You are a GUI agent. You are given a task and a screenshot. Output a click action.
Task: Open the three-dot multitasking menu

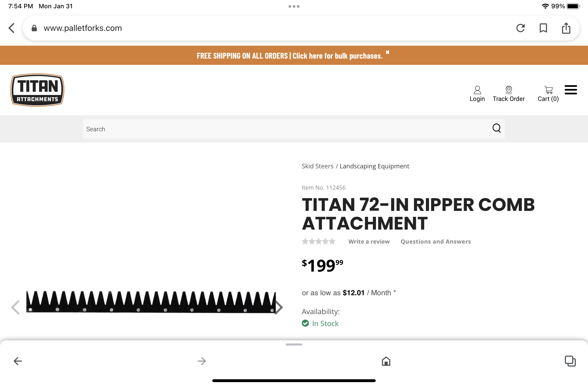click(x=294, y=6)
